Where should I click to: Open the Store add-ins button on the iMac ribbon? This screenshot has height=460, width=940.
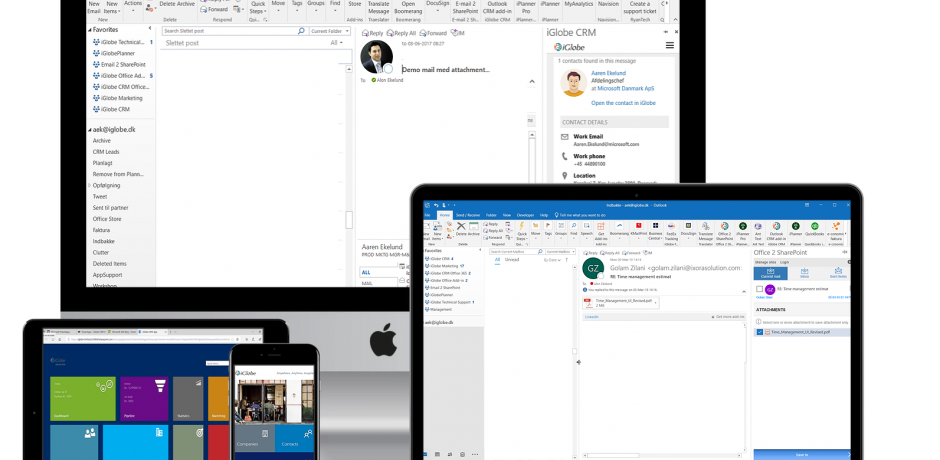point(355,4)
